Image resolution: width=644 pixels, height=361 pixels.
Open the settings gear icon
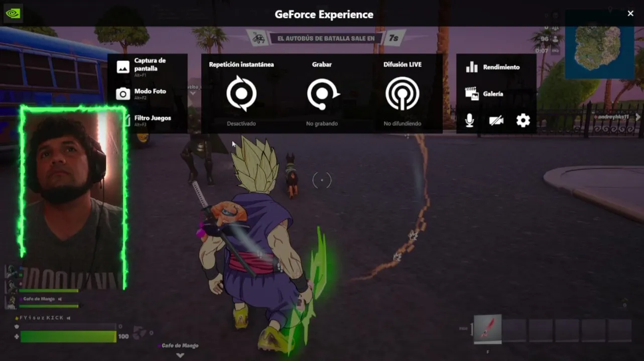(x=523, y=120)
